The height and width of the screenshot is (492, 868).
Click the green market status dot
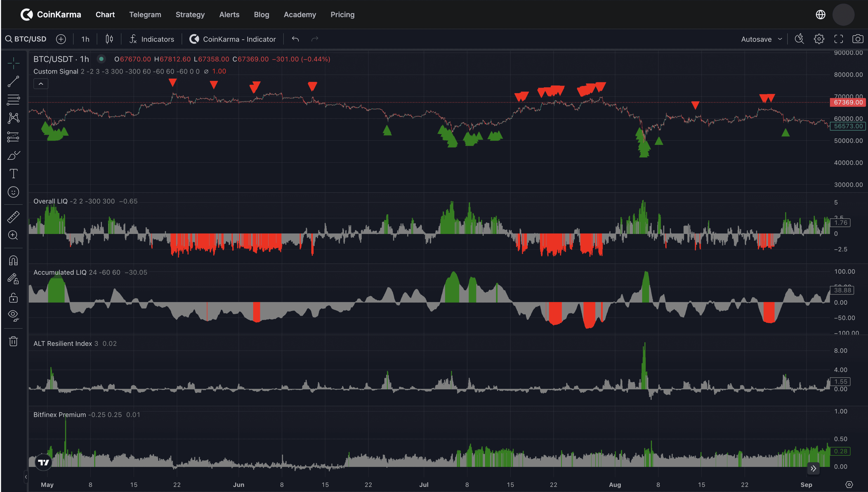pyautogui.click(x=101, y=59)
